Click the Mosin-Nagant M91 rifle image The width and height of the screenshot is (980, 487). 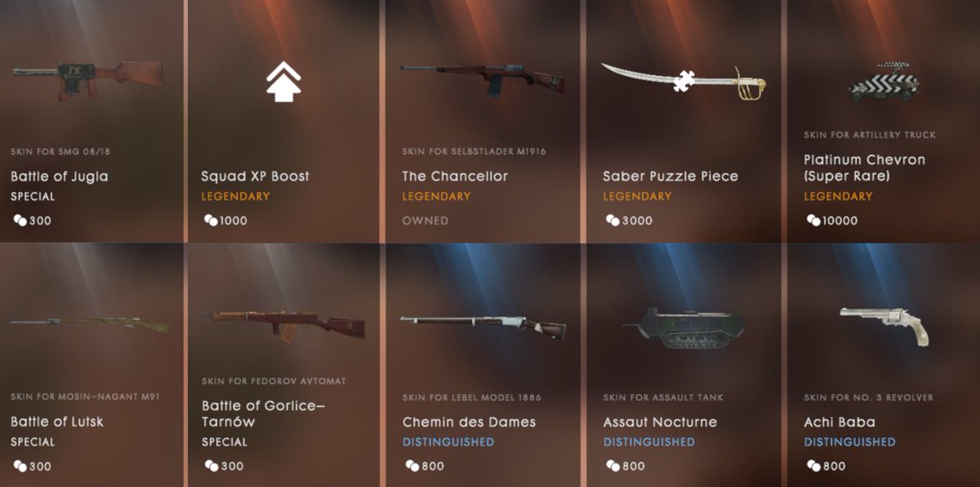point(88,324)
